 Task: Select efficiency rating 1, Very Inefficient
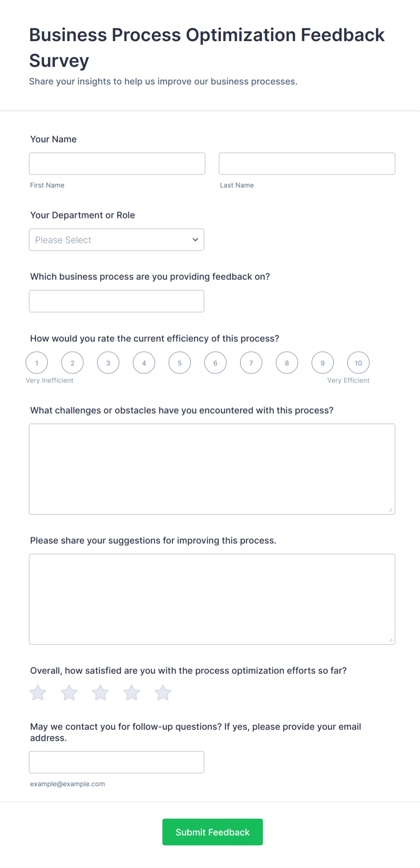click(37, 363)
